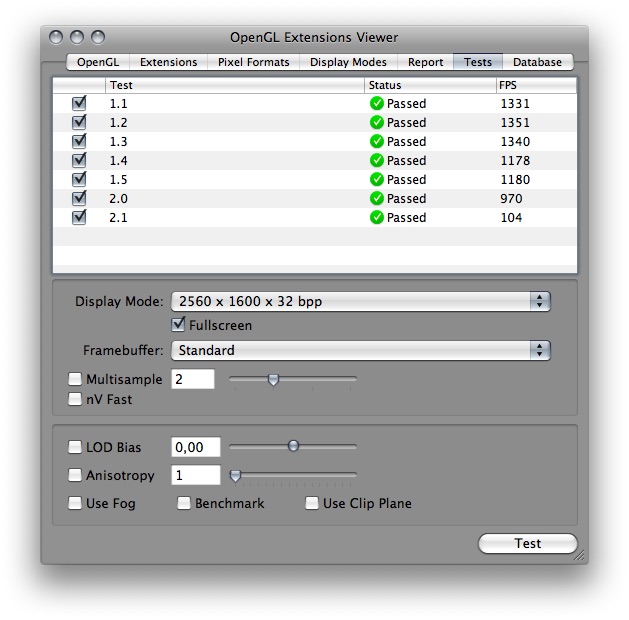Turn on Use Fog
The width and height of the screenshot is (629, 620).
tap(75, 503)
